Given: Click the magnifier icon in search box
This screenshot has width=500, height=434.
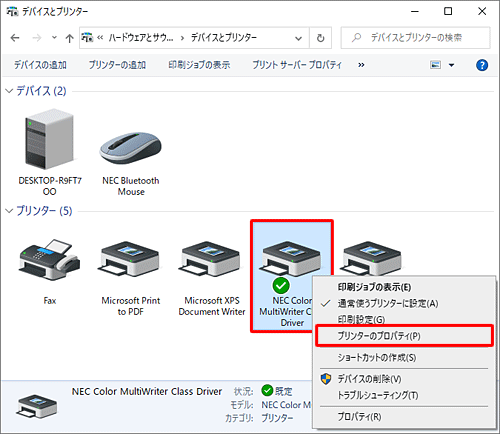Looking at the screenshot, I should (x=356, y=38).
